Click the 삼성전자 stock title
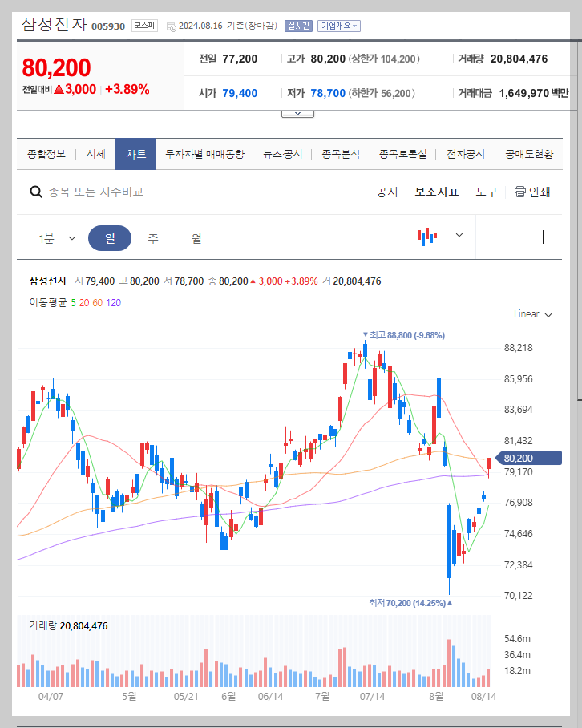The height and width of the screenshot is (728, 582). pyautogui.click(x=55, y=24)
